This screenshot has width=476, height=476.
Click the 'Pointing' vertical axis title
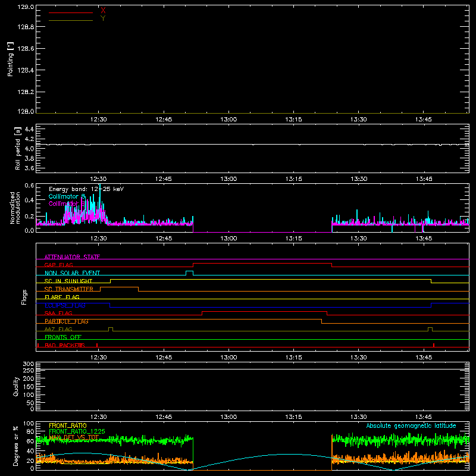11,59
